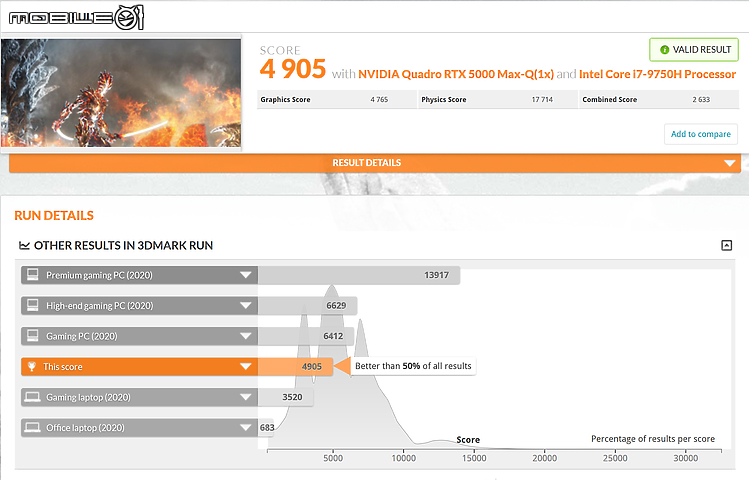This screenshot has height=480, width=749.
Task: Expand the High-end gaming PC (2020) dropdown
Action: (x=246, y=306)
